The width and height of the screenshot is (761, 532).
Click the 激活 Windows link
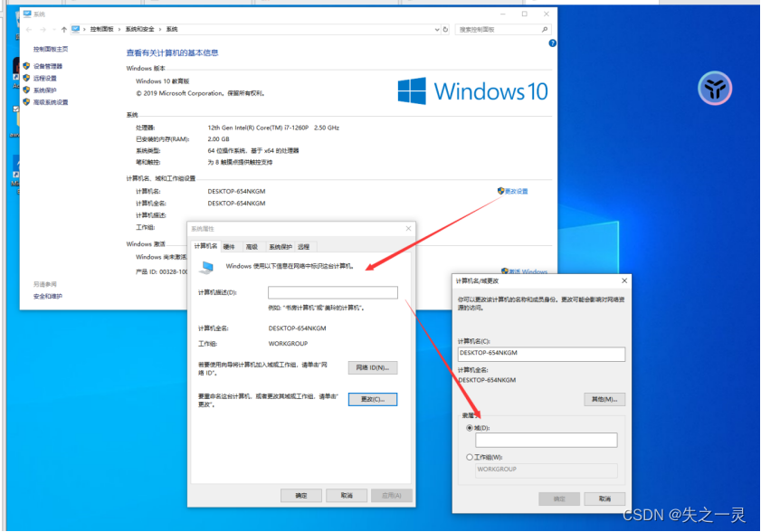[x=528, y=271]
